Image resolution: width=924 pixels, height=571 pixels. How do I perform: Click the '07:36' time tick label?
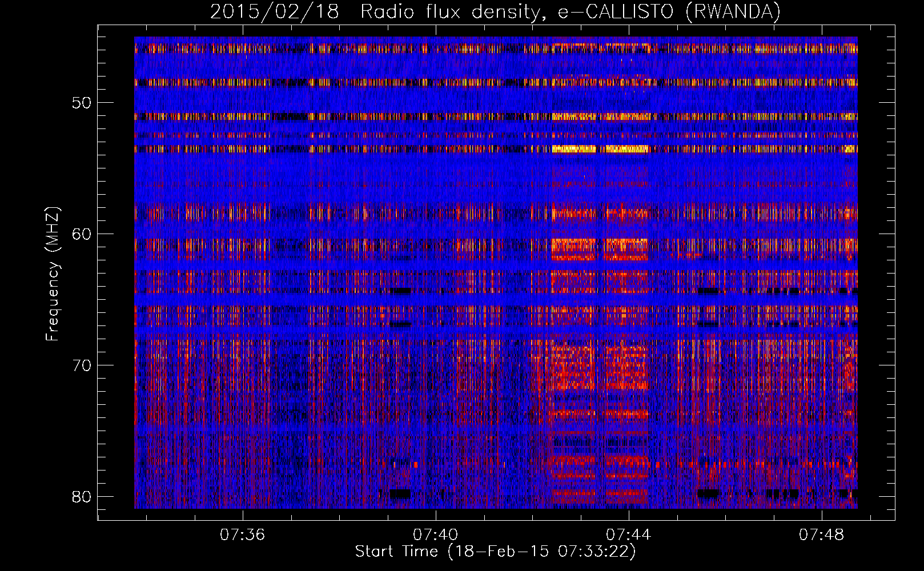243,535
